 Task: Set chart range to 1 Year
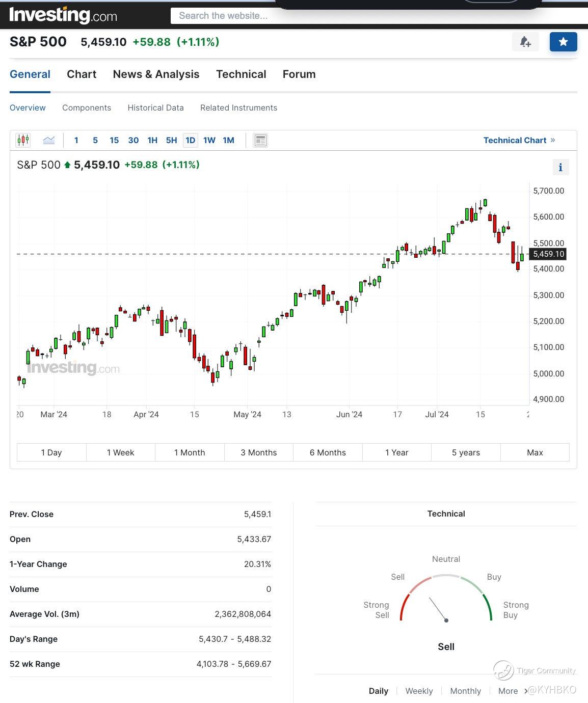(397, 452)
